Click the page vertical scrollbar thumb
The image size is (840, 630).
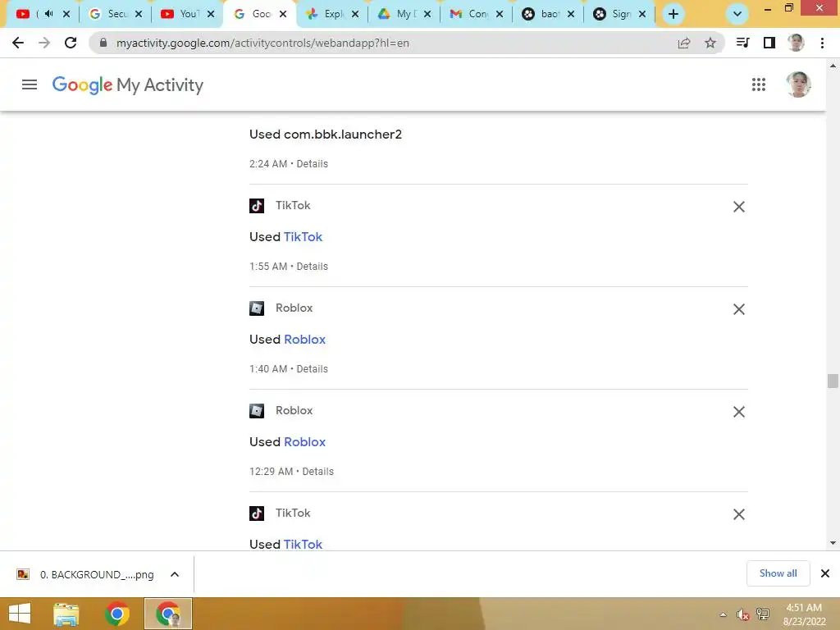point(833,381)
